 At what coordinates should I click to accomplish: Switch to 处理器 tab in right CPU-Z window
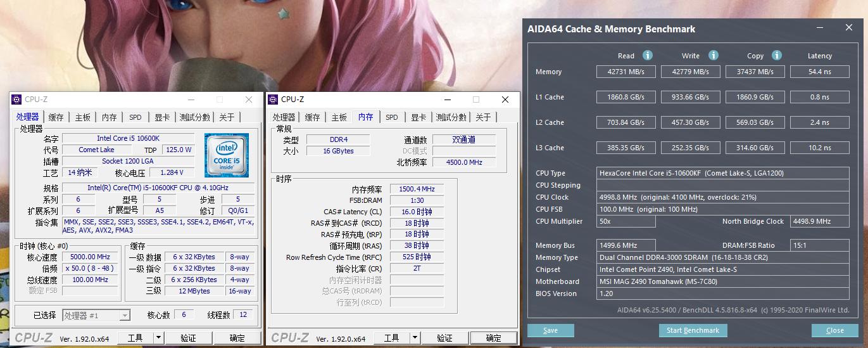click(x=284, y=117)
